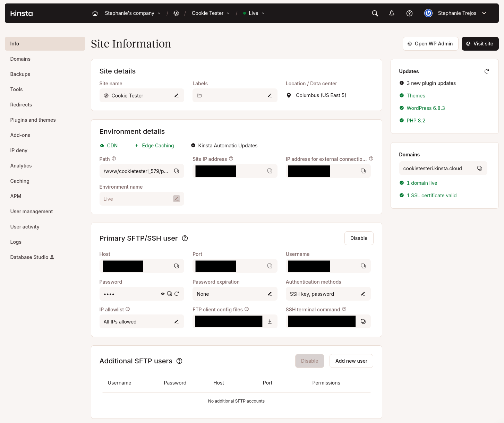This screenshot has height=423, width=504.
Task: Refresh the Updates panel
Action: (x=486, y=71)
